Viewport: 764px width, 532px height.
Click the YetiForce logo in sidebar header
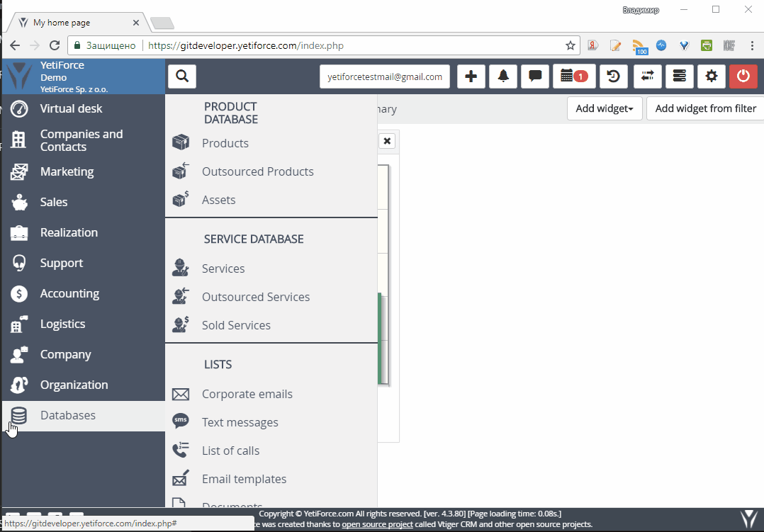20,77
